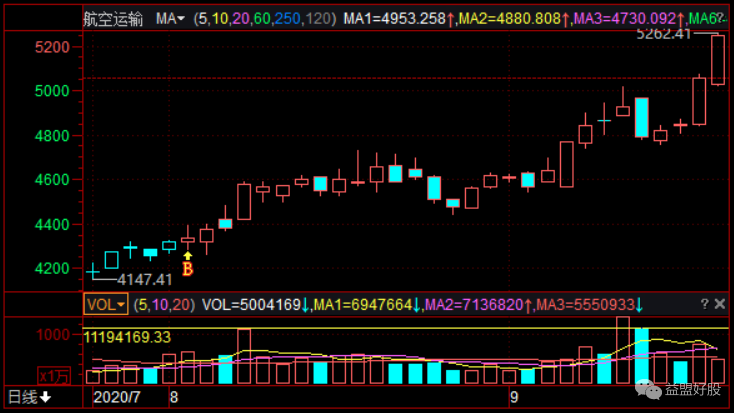Click the 航空运输 sector title

tap(113, 18)
